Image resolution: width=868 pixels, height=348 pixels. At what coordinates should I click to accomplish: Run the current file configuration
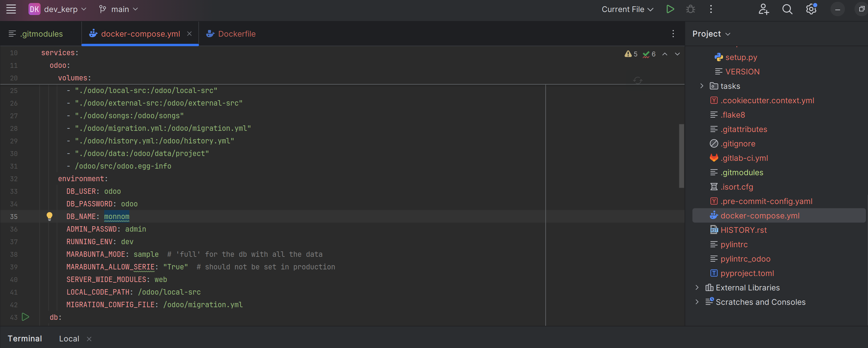(670, 9)
